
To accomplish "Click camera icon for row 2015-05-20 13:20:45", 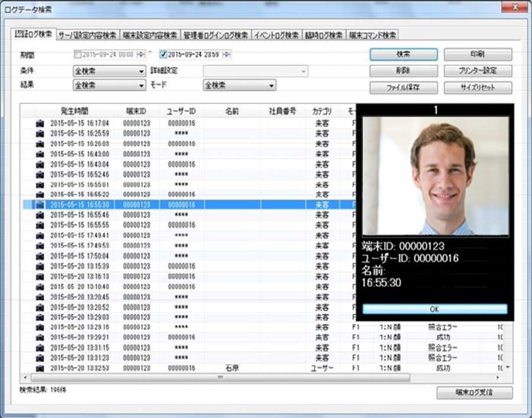I will click(40, 297).
